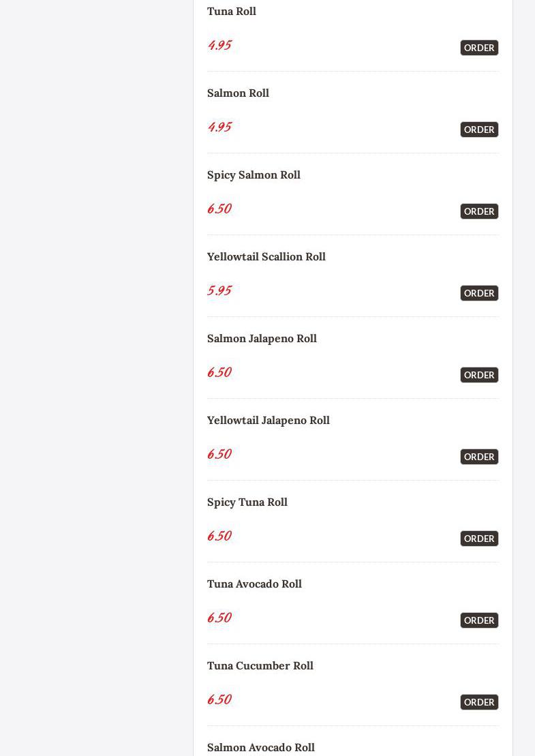Order the Tuna Avocado Roll
Image resolution: width=535 pixels, height=756 pixels.
coord(479,620)
